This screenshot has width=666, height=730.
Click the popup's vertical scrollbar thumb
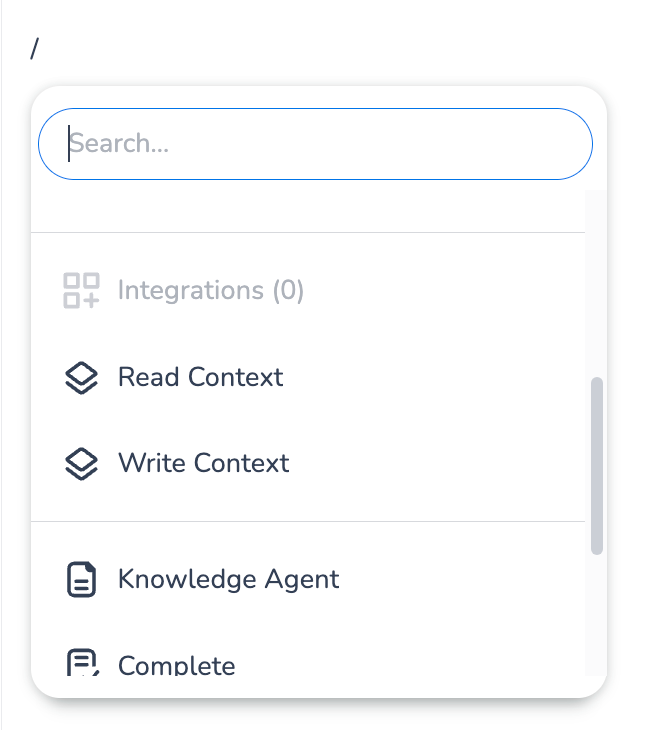tap(597, 465)
